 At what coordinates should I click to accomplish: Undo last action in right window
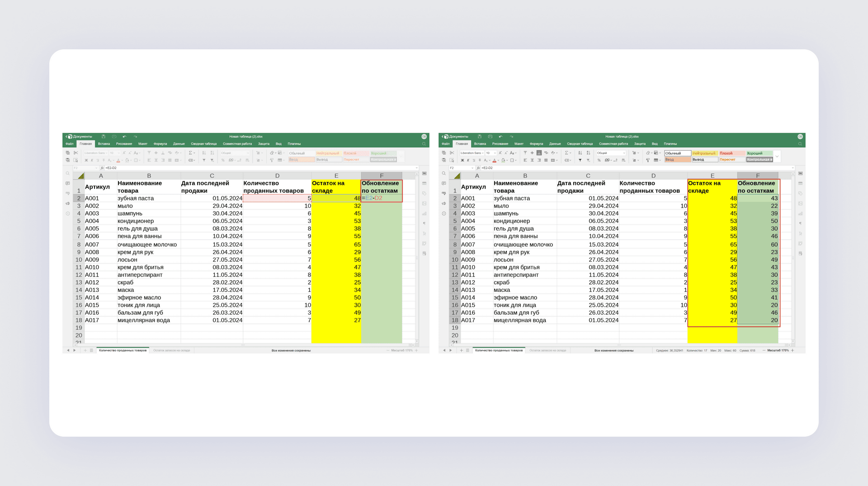[x=500, y=137]
